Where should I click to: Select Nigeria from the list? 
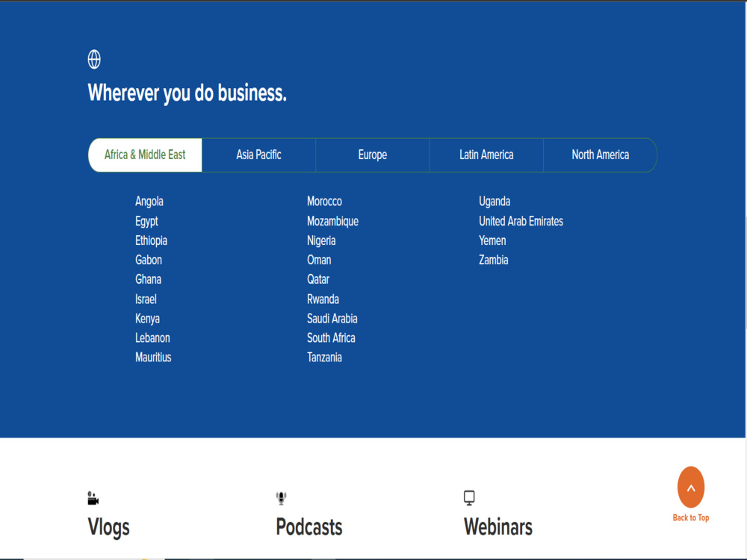point(321,240)
